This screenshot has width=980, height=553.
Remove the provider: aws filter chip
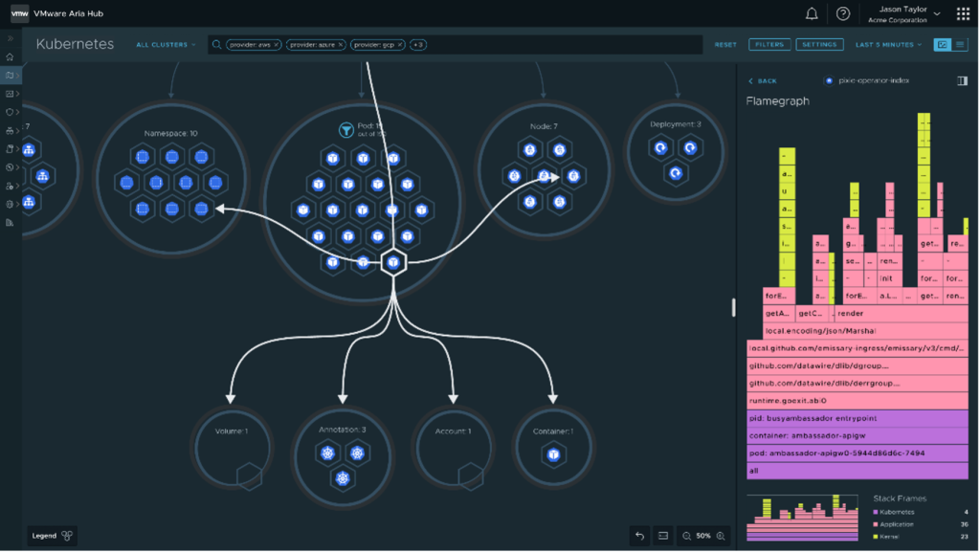277,45
